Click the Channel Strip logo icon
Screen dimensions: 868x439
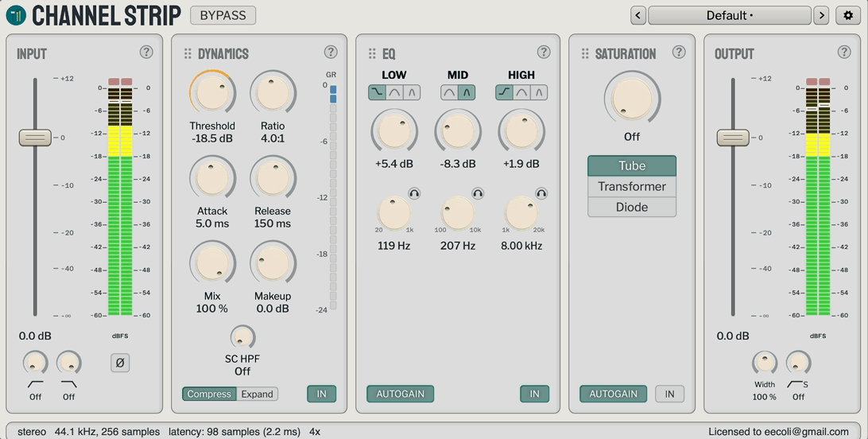click(x=16, y=15)
